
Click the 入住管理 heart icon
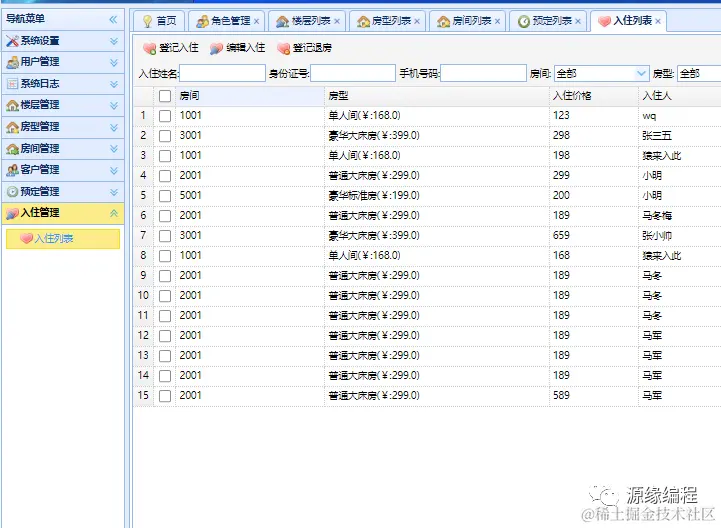click(x=12, y=213)
